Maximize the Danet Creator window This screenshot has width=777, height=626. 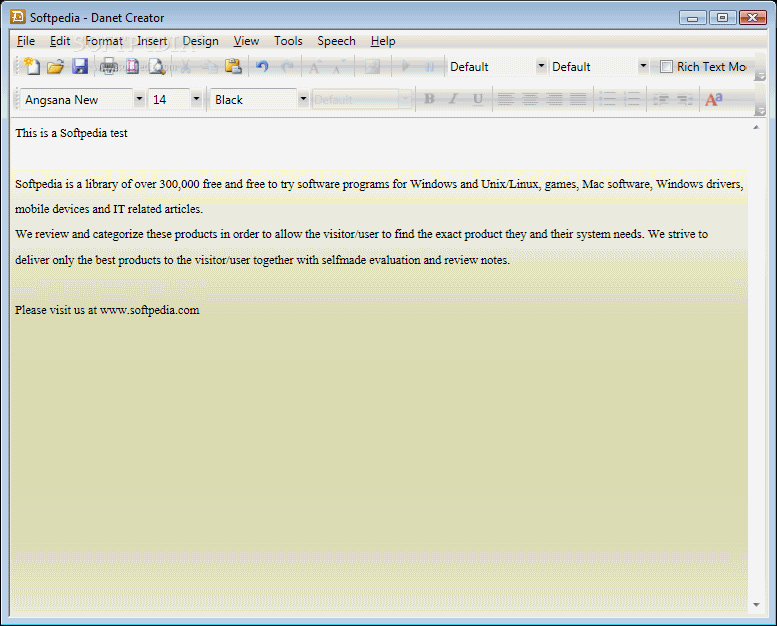click(x=722, y=18)
